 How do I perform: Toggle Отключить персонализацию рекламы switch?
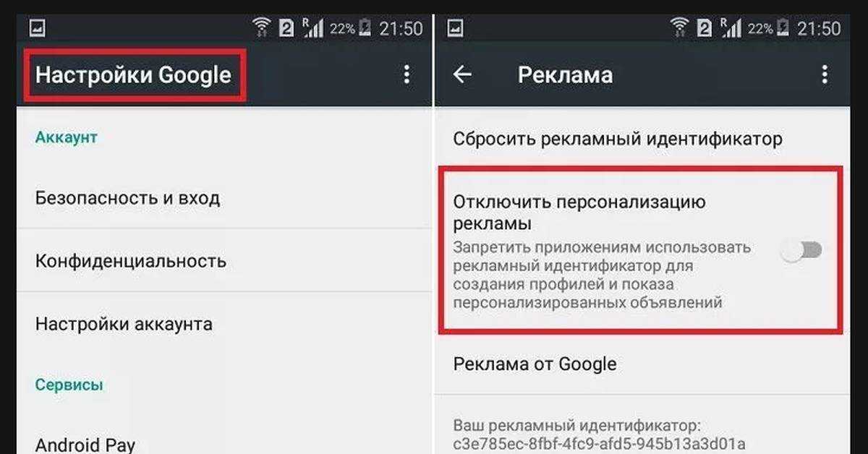pyautogui.click(x=803, y=251)
